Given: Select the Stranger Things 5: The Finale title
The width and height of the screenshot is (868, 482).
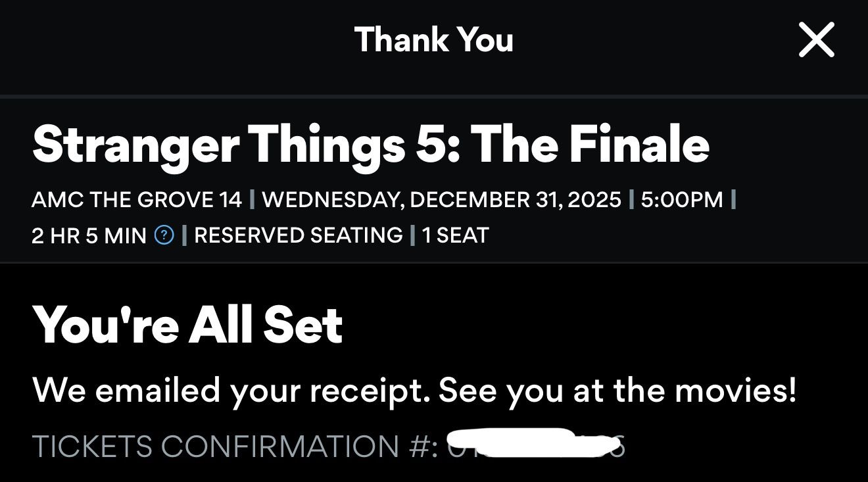Looking at the screenshot, I should click(370, 145).
